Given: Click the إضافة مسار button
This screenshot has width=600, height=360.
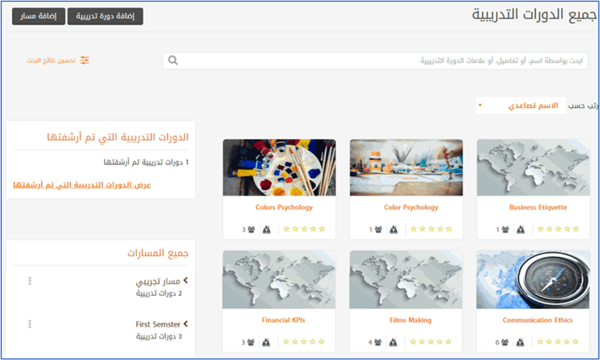Looking at the screenshot, I should pos(38,16).
